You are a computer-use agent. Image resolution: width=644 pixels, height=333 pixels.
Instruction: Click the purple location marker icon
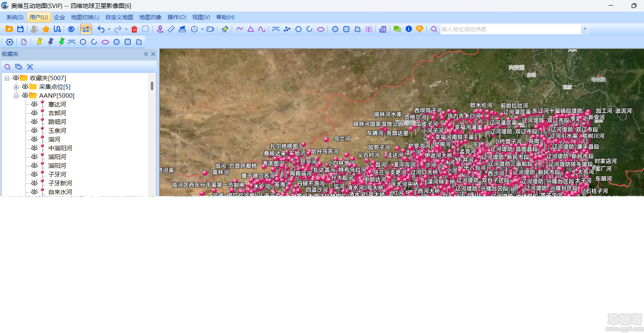coord(160,29)
